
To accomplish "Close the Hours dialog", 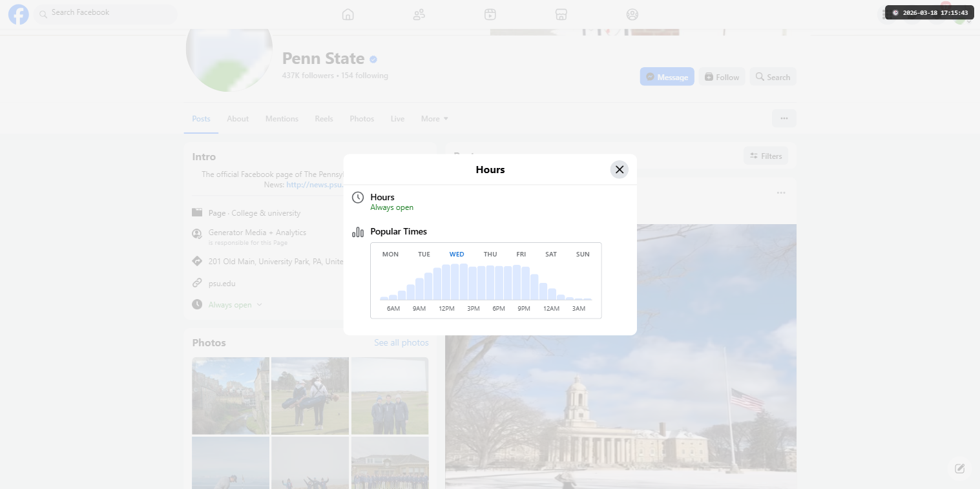I will 620,169.
